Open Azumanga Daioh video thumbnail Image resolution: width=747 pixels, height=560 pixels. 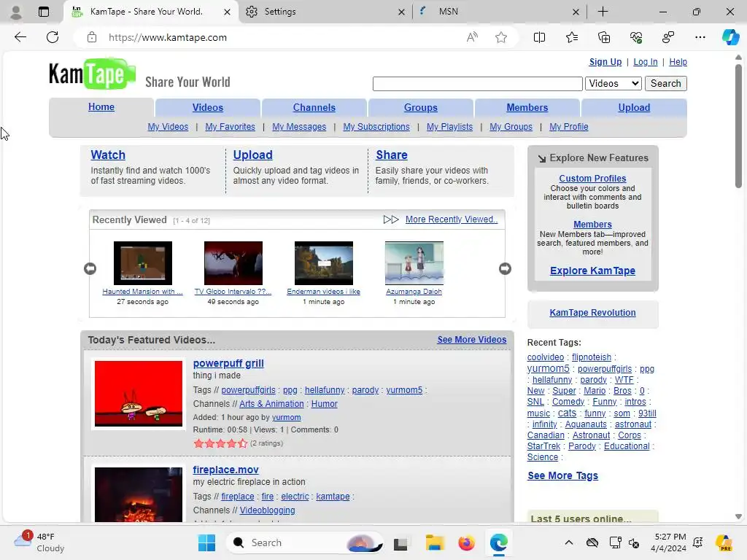point(414,262)
